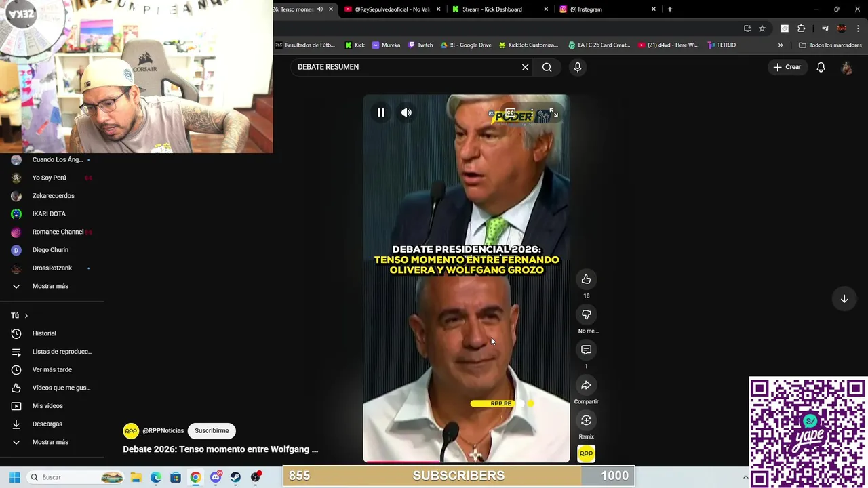This screenshot has height=488, width=868.
Task: Open the Twitch bookmark
Action: click(420, 45)
